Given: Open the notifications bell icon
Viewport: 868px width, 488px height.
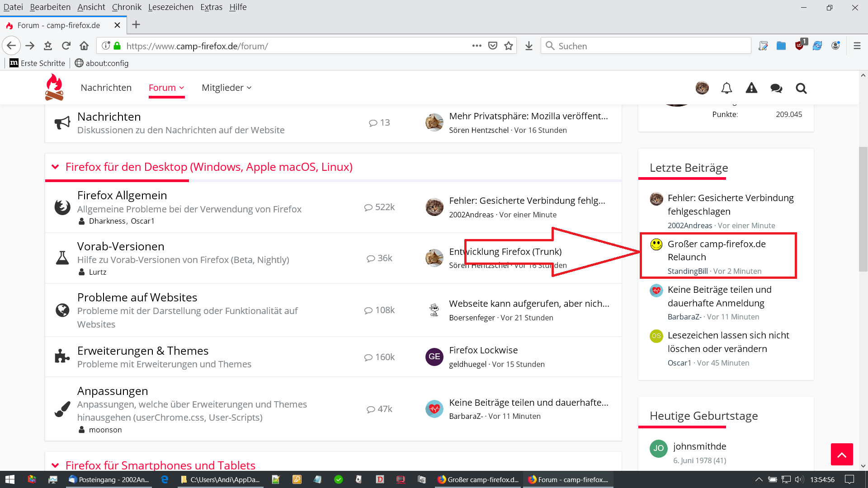Looking at the screenshot, I should coord(726,88).
